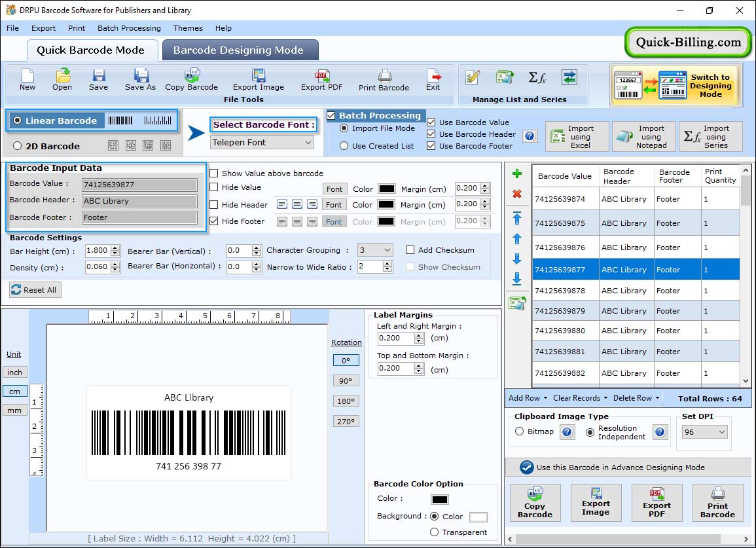Select the Linear Barcode radio button
The width and height of the screenshot is (756, 548).
click(x=18, y=120)
